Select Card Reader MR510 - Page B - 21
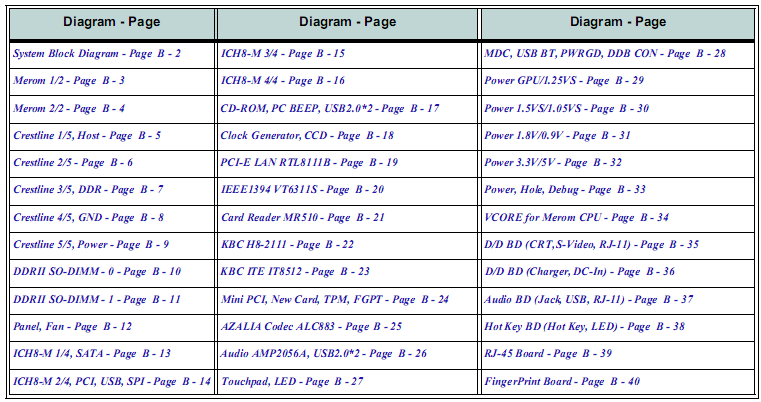761x402 pixels. click(303, 218)
